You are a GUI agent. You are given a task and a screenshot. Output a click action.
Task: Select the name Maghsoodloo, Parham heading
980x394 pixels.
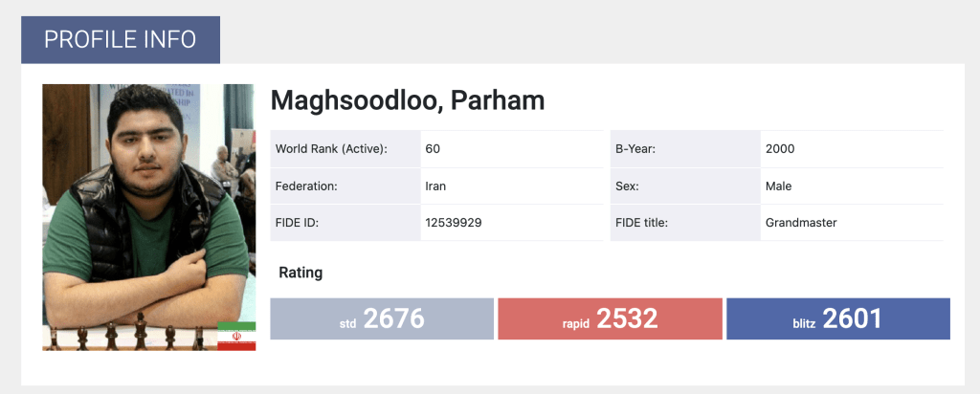click(x=407, y=100)
